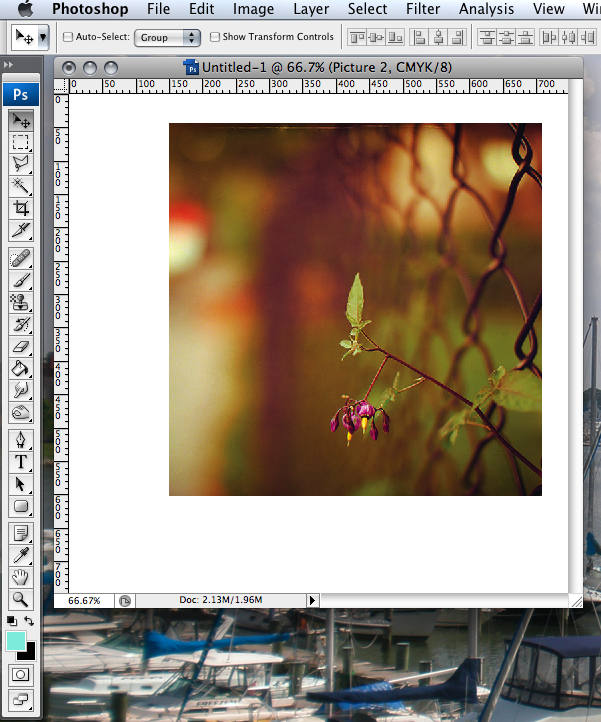
Task: Select the Slice tool
Action: point(21,230)
